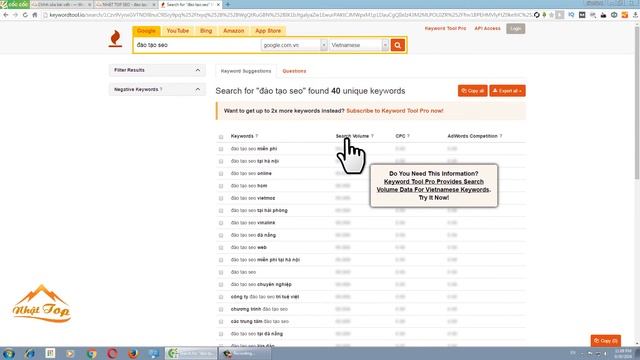640x360 pixels.
Task: Check the box for "đào tạo seo vinalink"
Action: coord(221,223)
